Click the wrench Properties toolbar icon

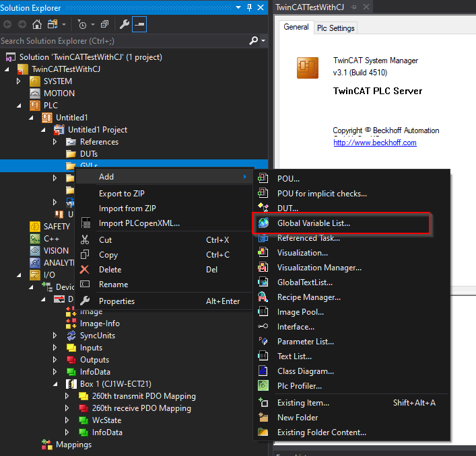click(124, 24)
